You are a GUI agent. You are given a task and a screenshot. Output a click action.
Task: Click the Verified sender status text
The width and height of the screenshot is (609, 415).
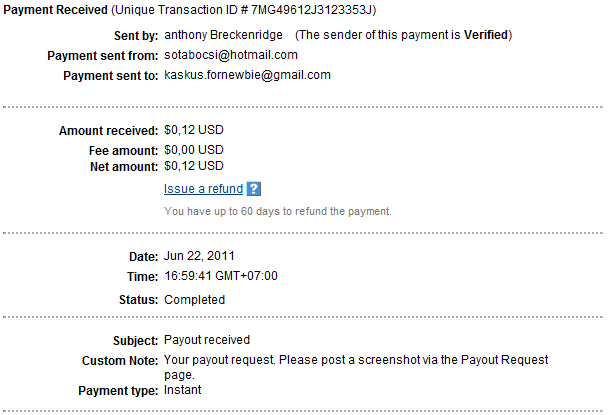(x=486, y=35)
